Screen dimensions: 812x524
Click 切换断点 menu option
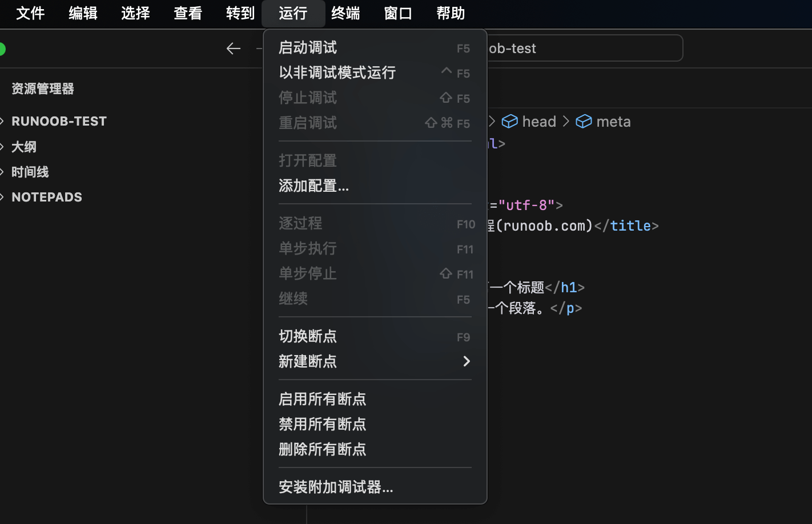point(308,337)
